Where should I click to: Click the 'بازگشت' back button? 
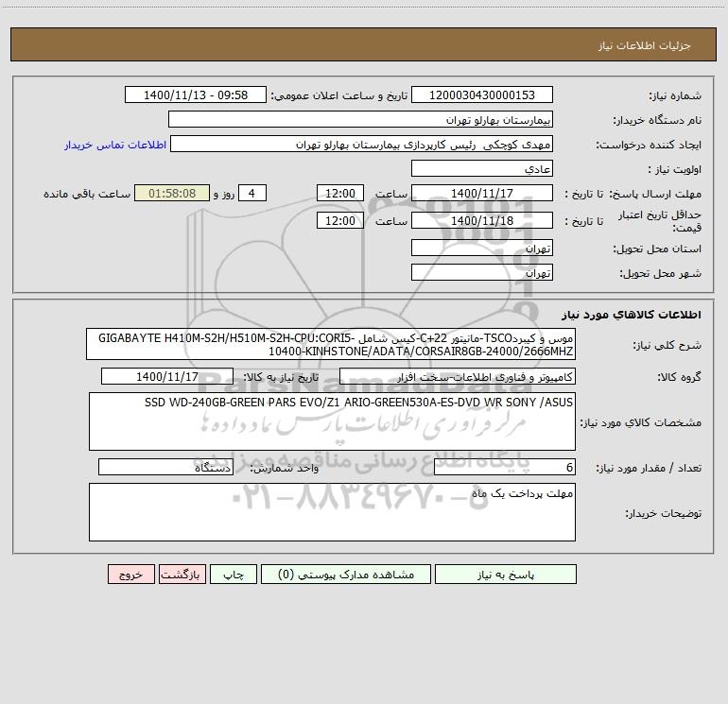coord(182,575)
